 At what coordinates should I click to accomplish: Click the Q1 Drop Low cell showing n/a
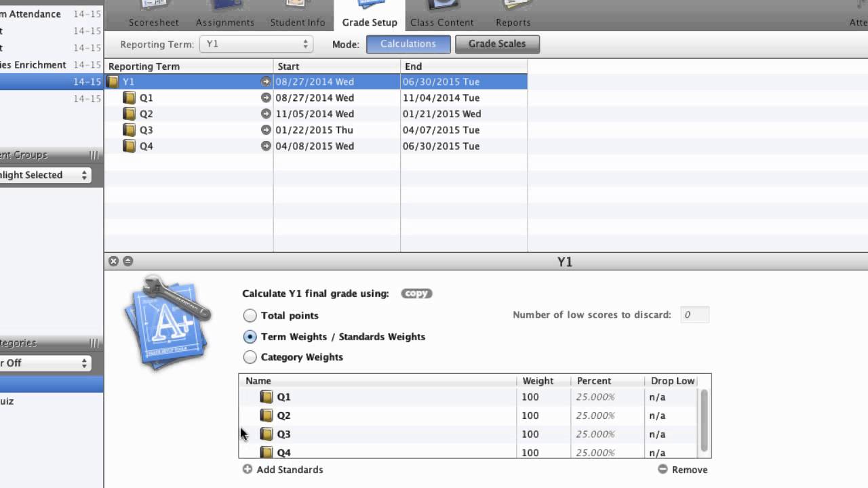click(x=673, y=397)
